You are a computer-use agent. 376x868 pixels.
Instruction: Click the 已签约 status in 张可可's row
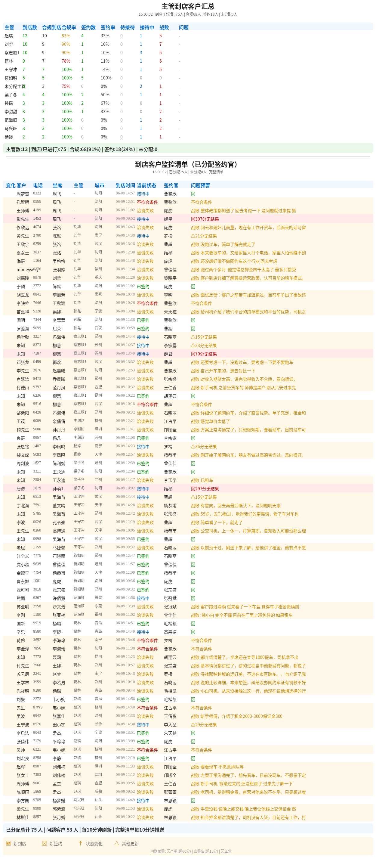pyautogui.click(x=143, y=590)
